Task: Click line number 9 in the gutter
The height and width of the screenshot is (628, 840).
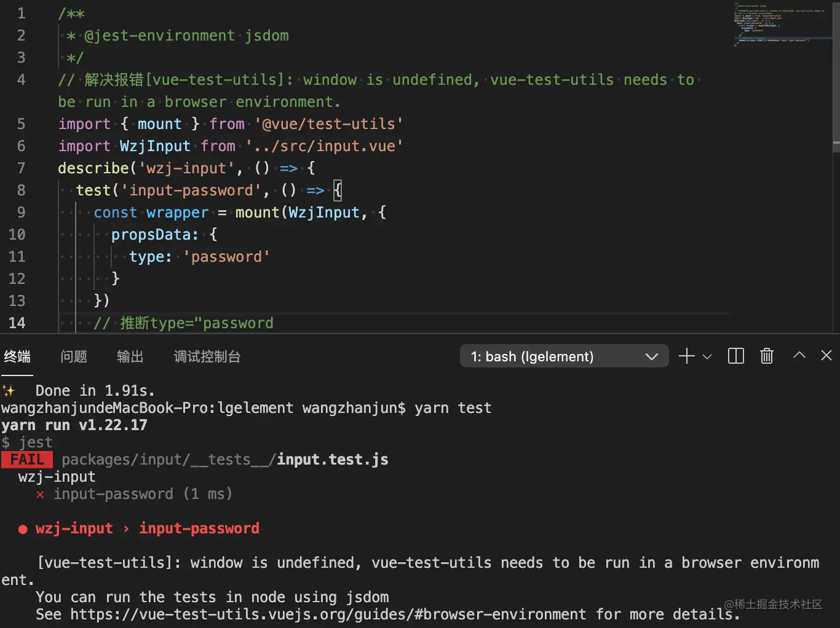Action: [22, 213]
